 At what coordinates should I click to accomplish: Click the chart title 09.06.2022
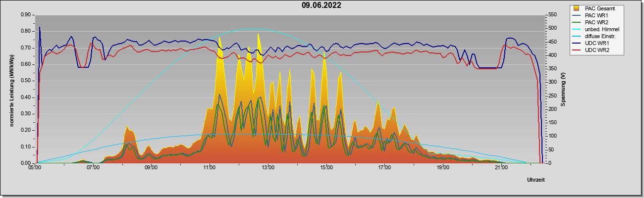coord(322,5)
